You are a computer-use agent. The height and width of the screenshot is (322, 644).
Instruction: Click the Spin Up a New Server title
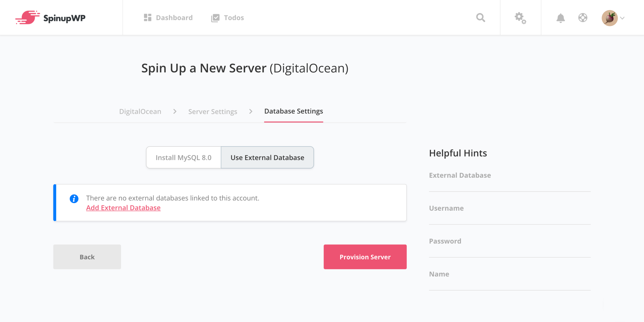coord(245,68)
